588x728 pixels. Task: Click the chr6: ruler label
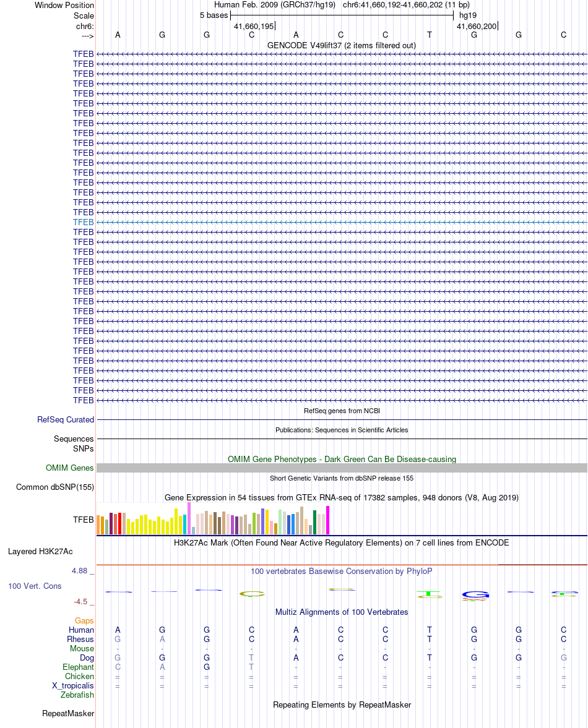pyautogui.click(x=85, y=27)
